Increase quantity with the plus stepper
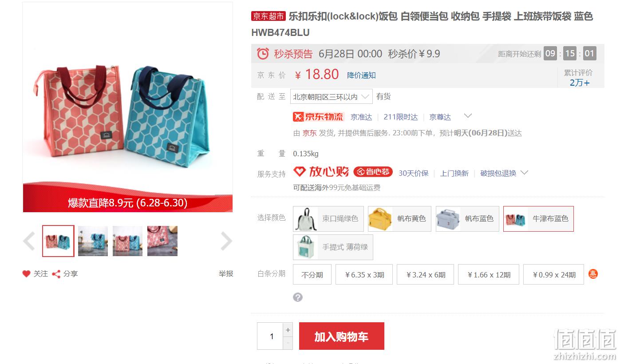The image size is (620, 364). point(288,330)
